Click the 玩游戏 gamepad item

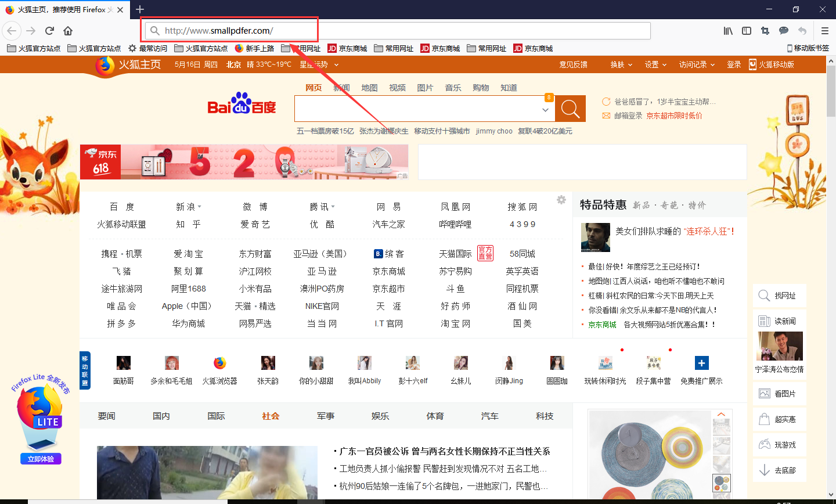[779, 445]
